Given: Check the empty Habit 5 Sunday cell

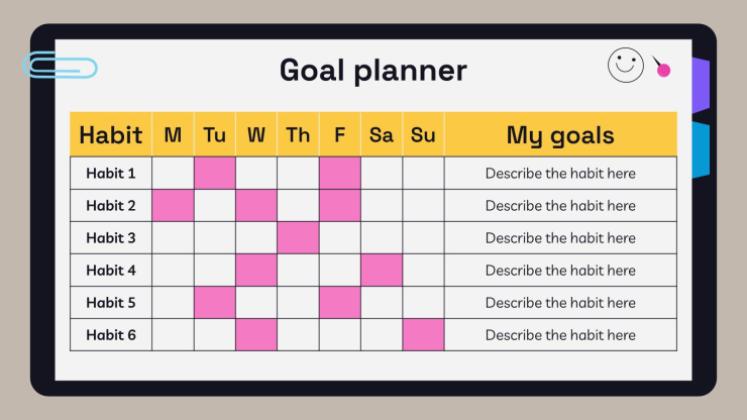Looking at the screenshot, I should [423, 302].
